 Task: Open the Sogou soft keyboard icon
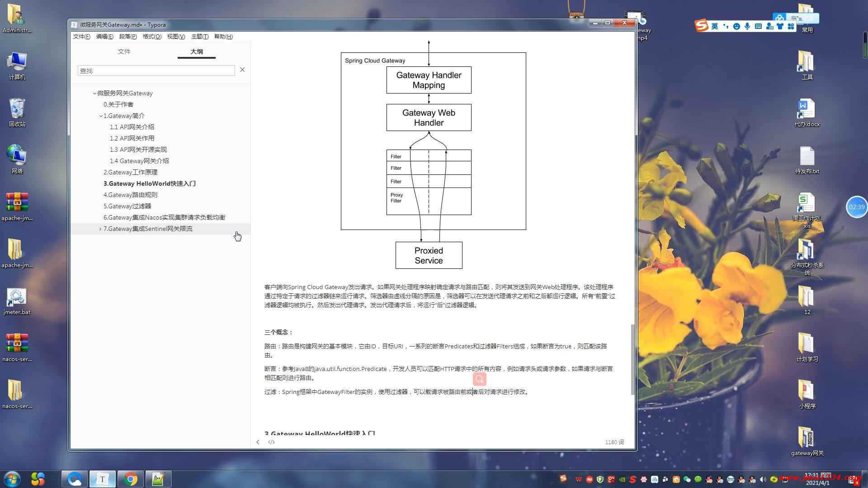coord(758,26)
